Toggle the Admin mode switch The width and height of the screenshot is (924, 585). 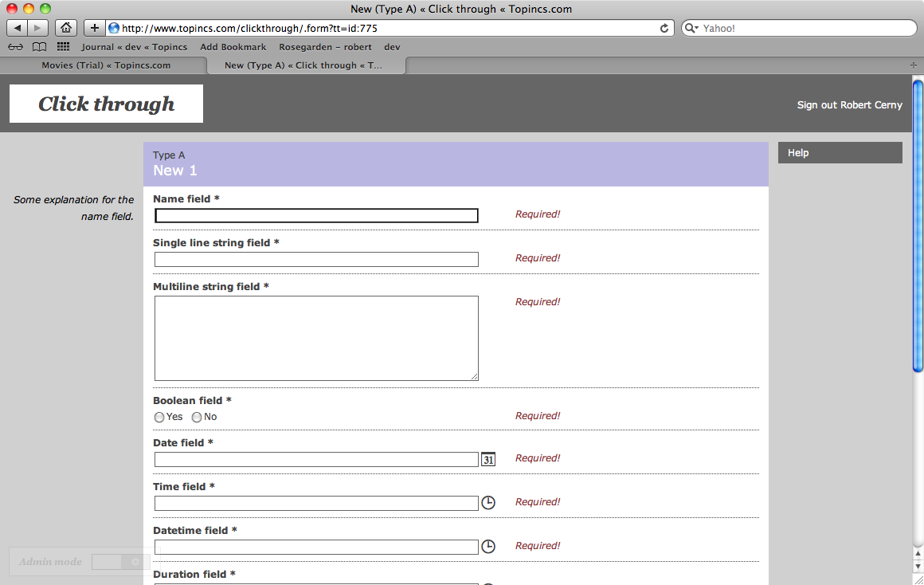tap(118, 562)
